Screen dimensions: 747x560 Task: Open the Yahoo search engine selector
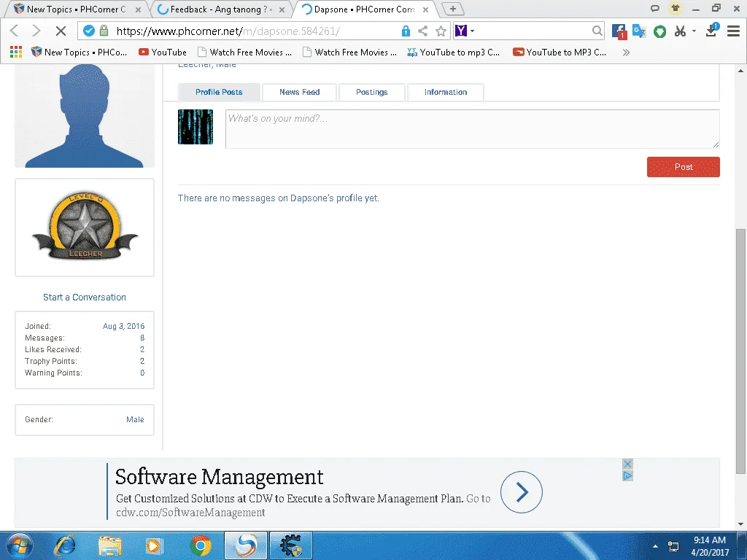click(465, 31)
